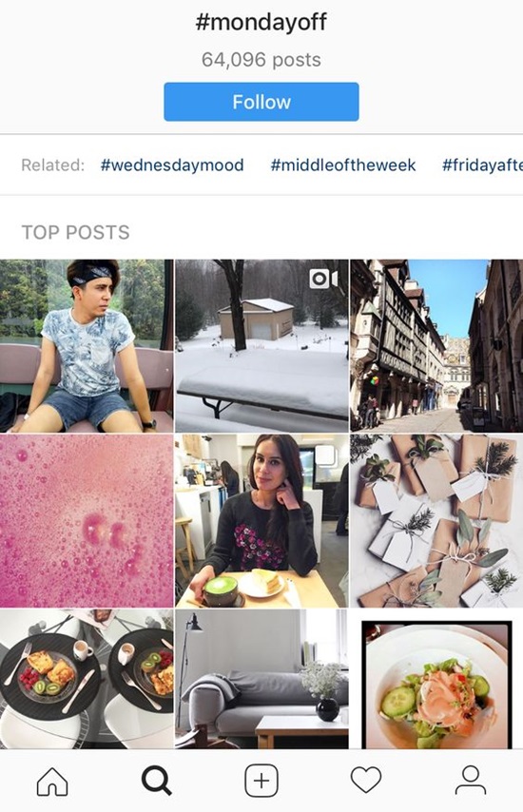Screen dimensions: 523x812
Task: Tap the new post plus icon
Action: [261, 781]
